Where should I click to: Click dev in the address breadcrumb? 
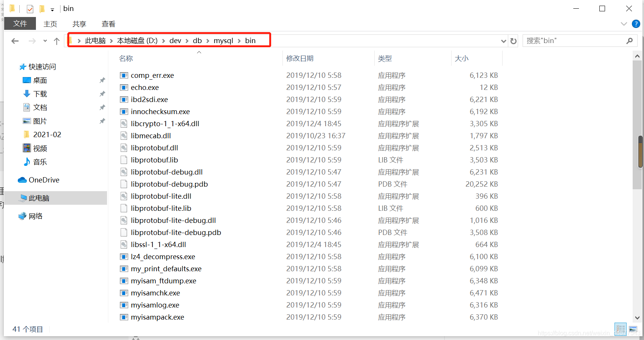175,40
